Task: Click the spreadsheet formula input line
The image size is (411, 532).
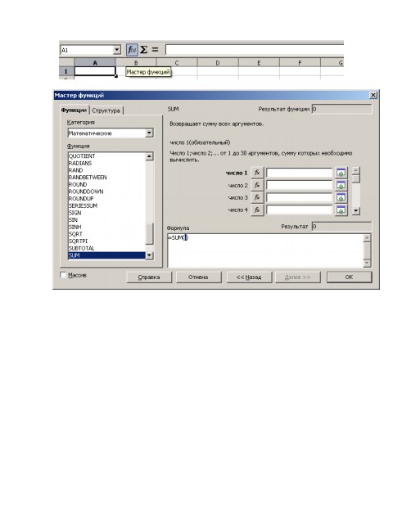Action: [x=255, y=50]
